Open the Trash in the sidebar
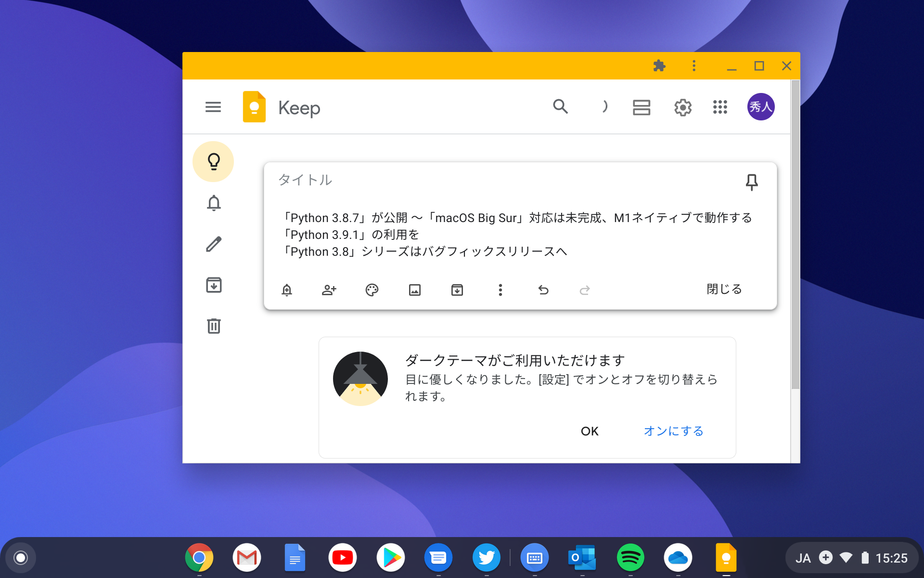 pyautogui.click(x=213, y=326)
